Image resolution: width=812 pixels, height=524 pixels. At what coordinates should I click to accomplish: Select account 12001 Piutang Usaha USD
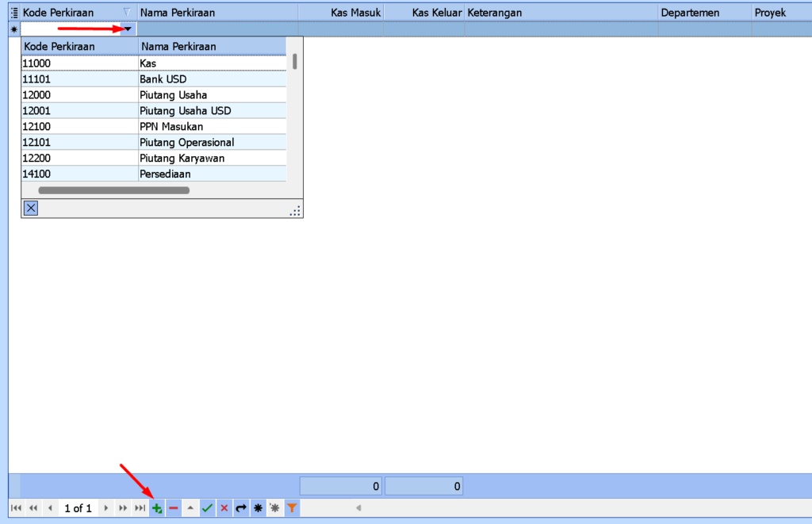coord(154,111)
